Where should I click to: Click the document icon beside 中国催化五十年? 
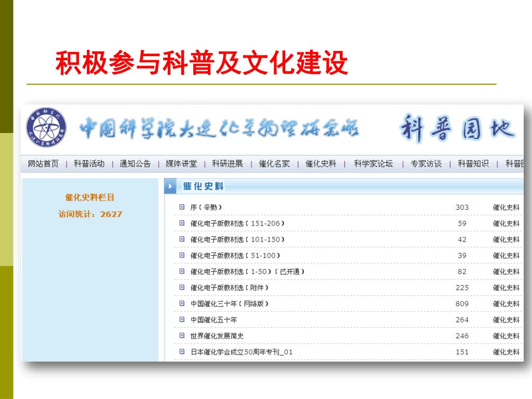pos(182,320)
